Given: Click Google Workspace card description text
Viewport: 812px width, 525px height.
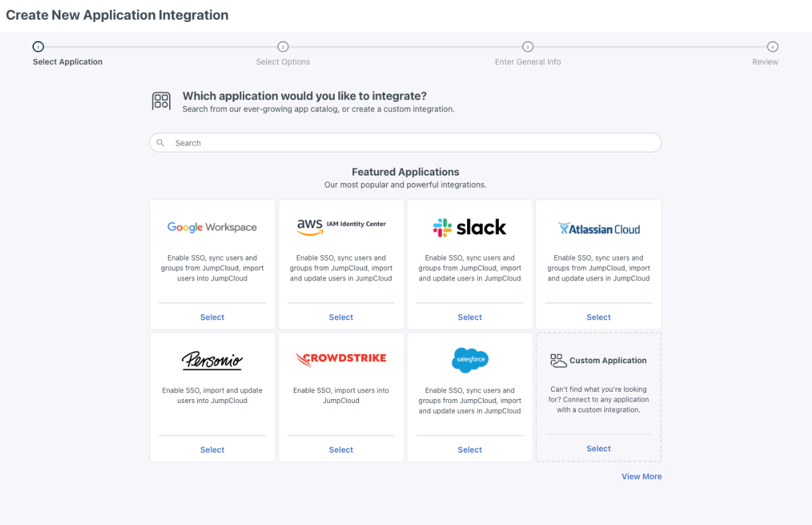Looking at the screenshot, I should 212,268.
